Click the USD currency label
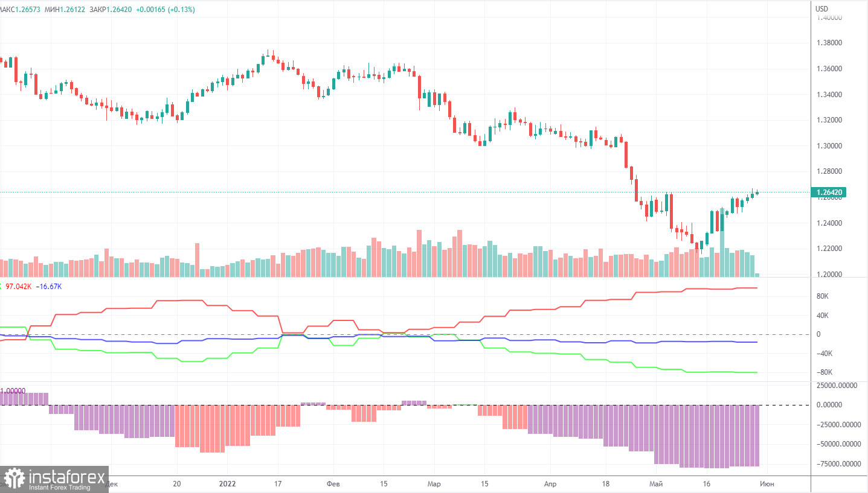The height and width of the screenshot is (493, 868). coord(822,9)
